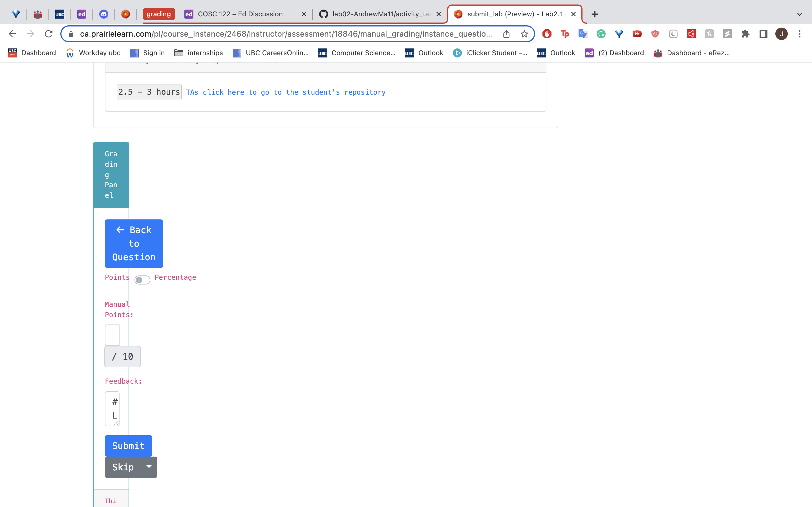This screenshot has height=507, width=812.
Task: Click the Manual Points input field
Action: tap(112, 335)
